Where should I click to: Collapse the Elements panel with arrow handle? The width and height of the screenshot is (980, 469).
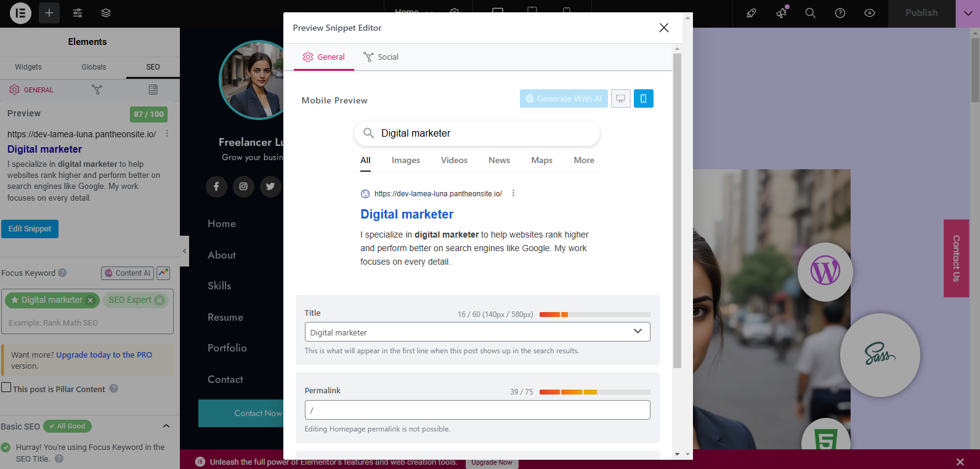[184, 251]
